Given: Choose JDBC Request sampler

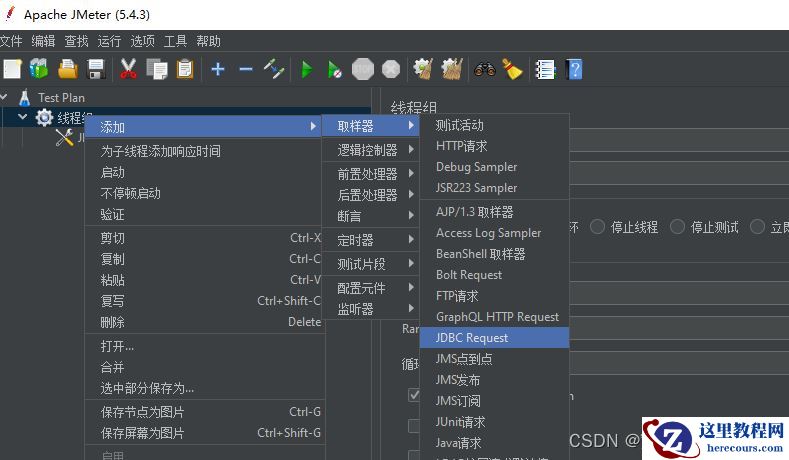Looking at the screenshot, I should click(x=494, y=337).
